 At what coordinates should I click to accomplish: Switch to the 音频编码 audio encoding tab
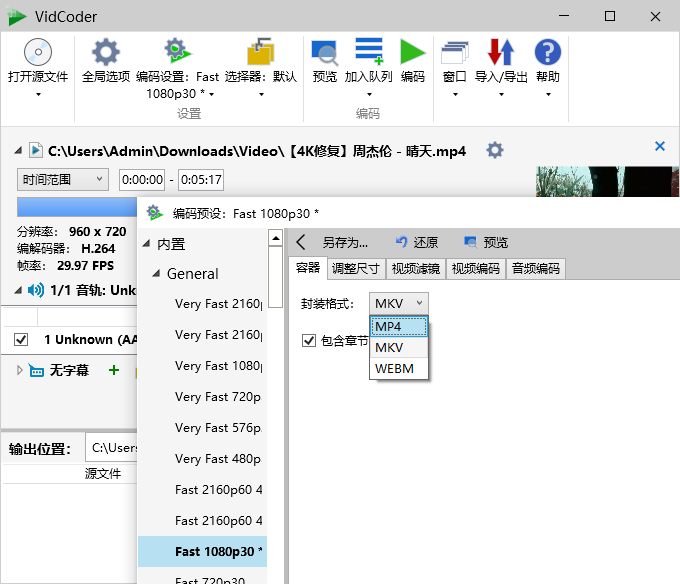click(536, 269)
